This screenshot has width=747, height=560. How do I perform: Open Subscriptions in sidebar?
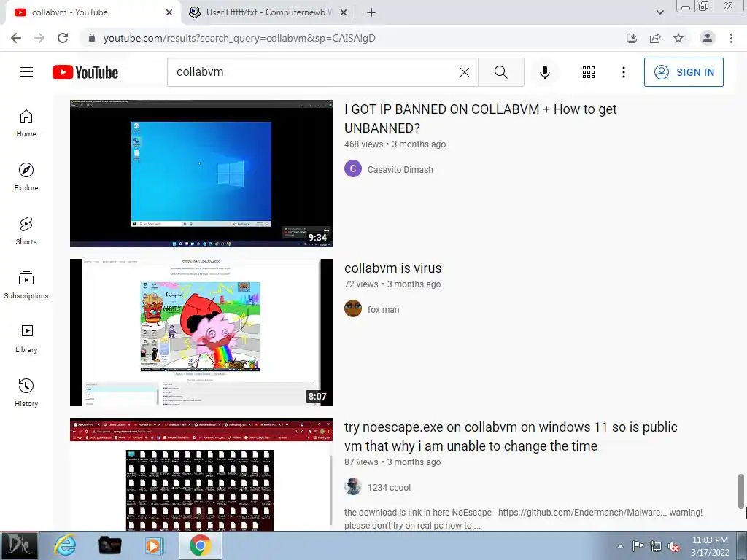(x=26, y=285)
